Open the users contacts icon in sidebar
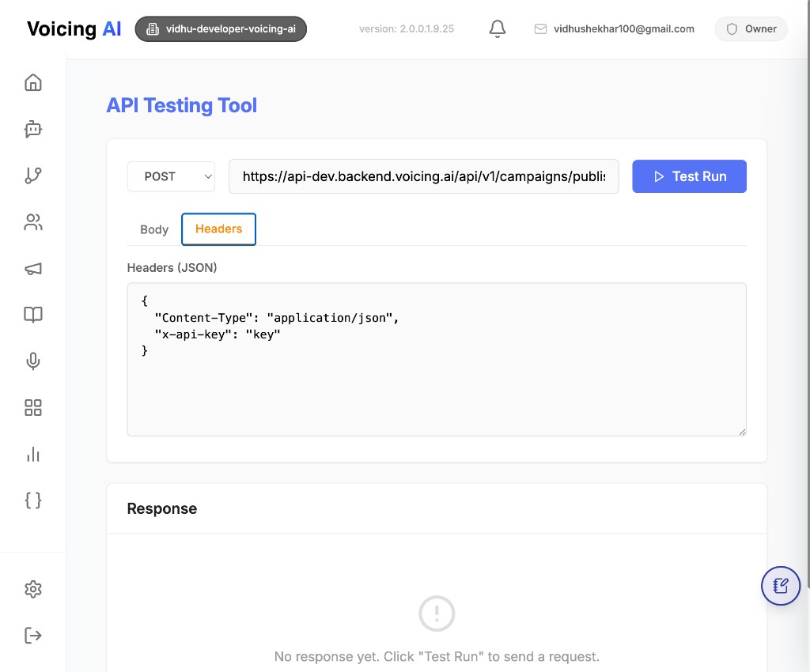 click(x=33, y=222)
